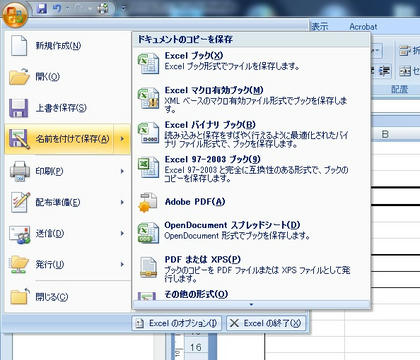Image resolution: width=420 pixels, height=360 pixels.
Task: Select 新規作成(N) menu entry
Action: pyautogui.click(x=68, y=45)
